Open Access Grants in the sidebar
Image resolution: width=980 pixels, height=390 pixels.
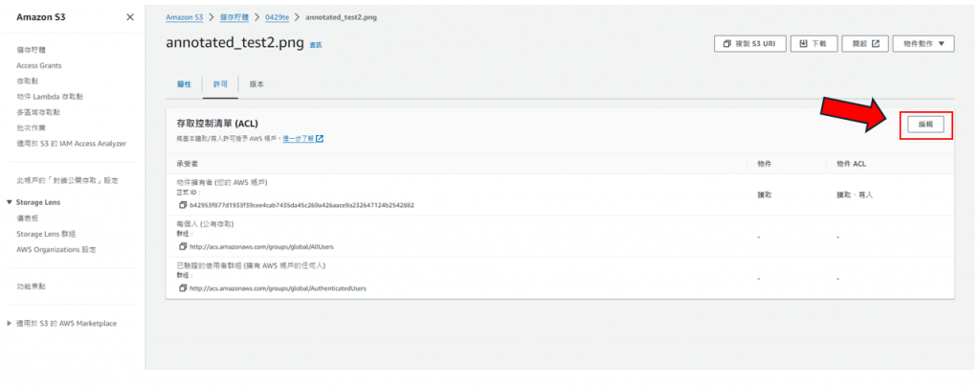tap(38, 65)
